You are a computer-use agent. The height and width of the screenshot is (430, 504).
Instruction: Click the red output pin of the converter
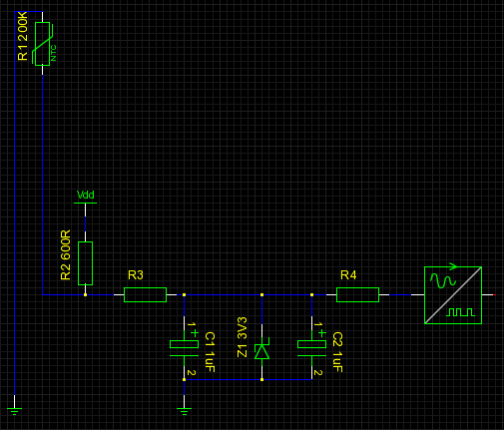coord(494,294)
